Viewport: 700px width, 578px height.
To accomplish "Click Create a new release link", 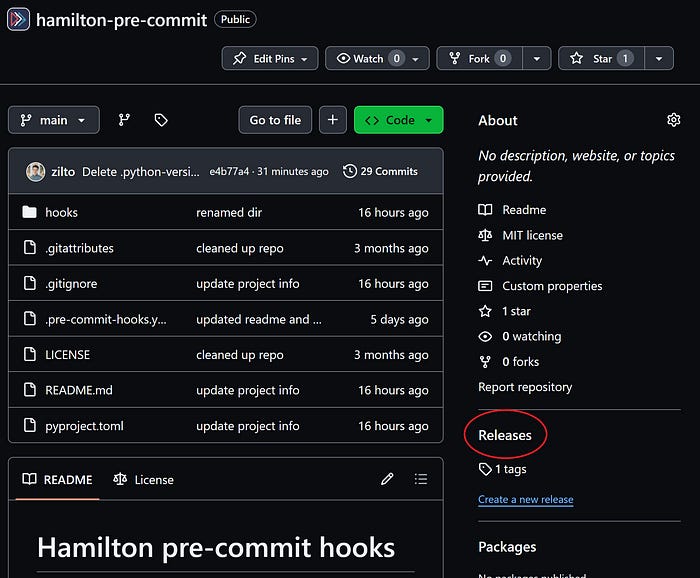I will [x=525, y=499].
